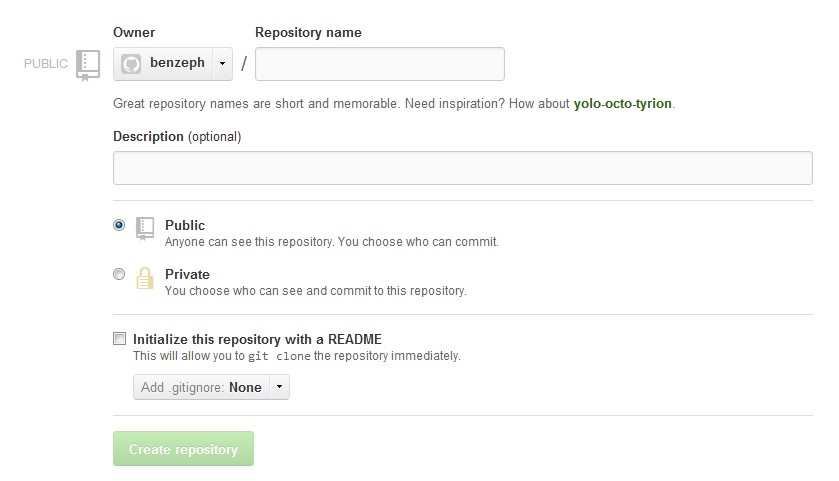The width and height of the screenshot is (839, 481).
Task: Click into the Description text field
Action: coord(462,168)
